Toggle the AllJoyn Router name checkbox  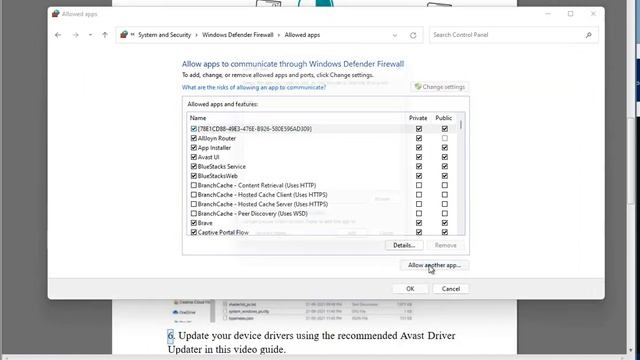point(194,138)
